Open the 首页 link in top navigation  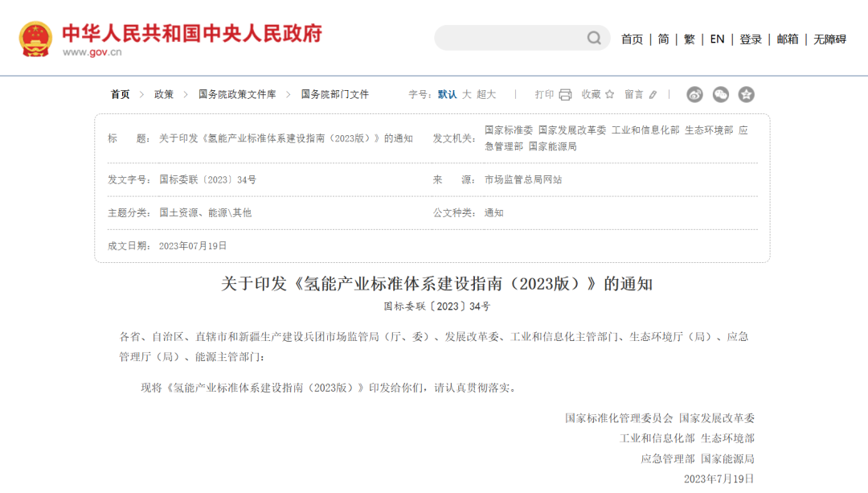click(633, 39)
